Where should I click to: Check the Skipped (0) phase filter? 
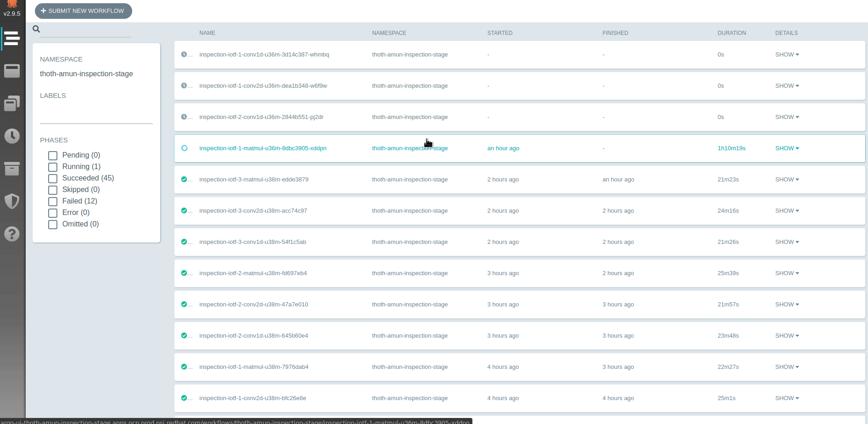point(53,190)
